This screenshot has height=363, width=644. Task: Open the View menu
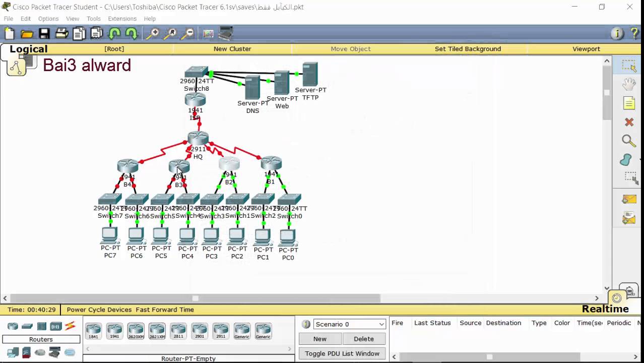point(73,19)
